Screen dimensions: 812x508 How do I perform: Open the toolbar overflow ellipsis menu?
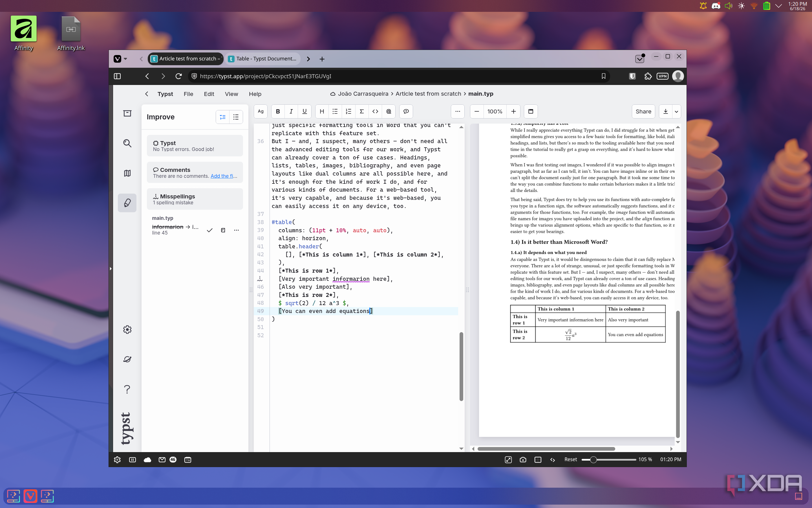point(458,111)
